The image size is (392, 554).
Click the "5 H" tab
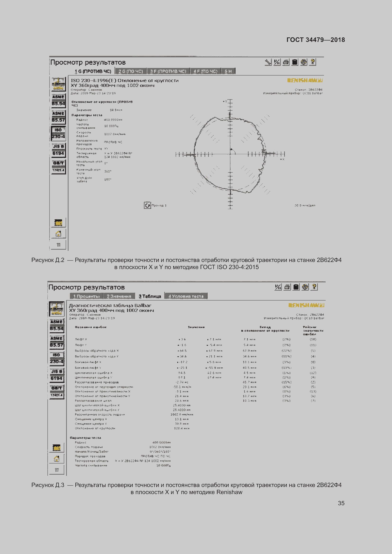click(x=228, y=71)
